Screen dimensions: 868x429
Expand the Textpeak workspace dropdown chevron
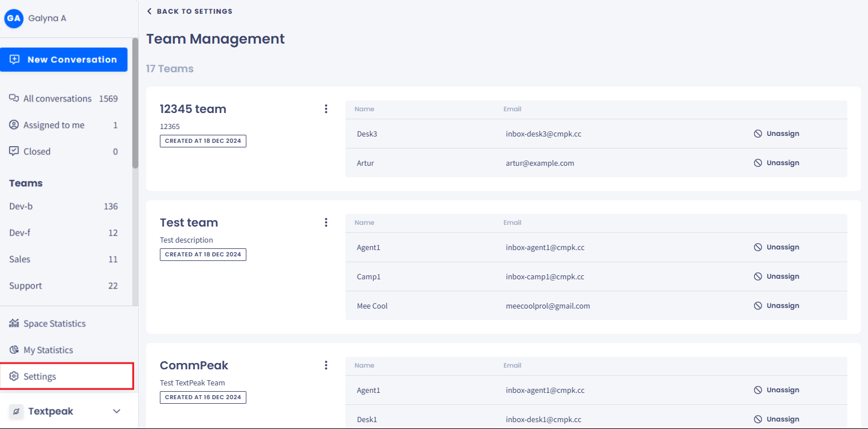click(117, 411)
